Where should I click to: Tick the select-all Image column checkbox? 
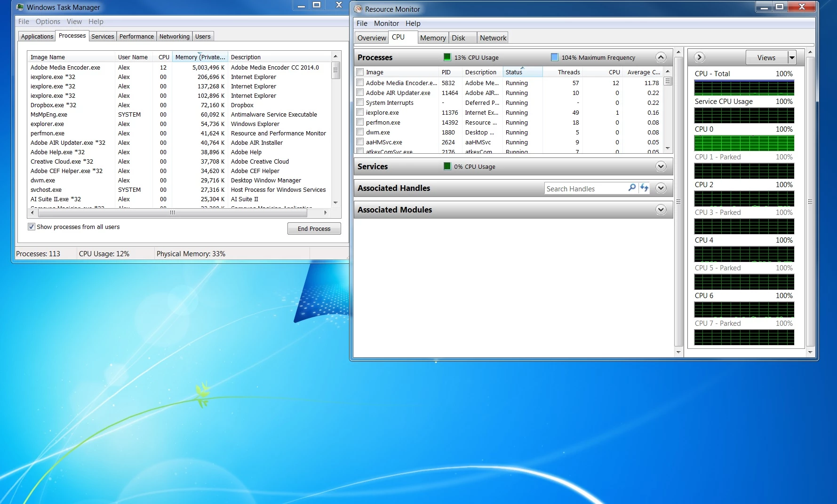pos(360,72)
